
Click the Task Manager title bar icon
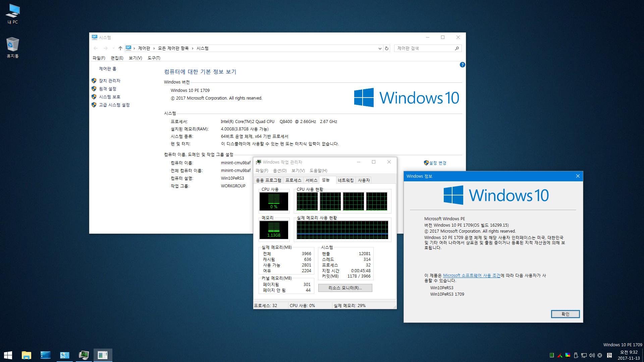pos(259,162)
